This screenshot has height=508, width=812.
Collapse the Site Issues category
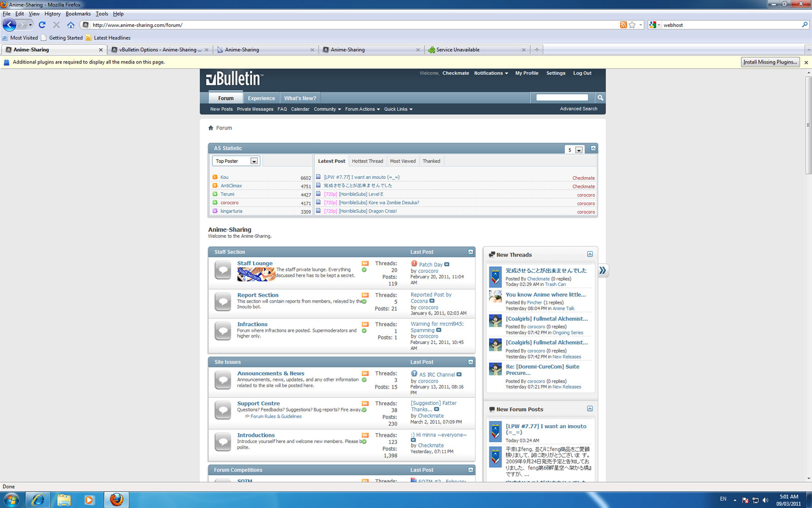point(470,362)
